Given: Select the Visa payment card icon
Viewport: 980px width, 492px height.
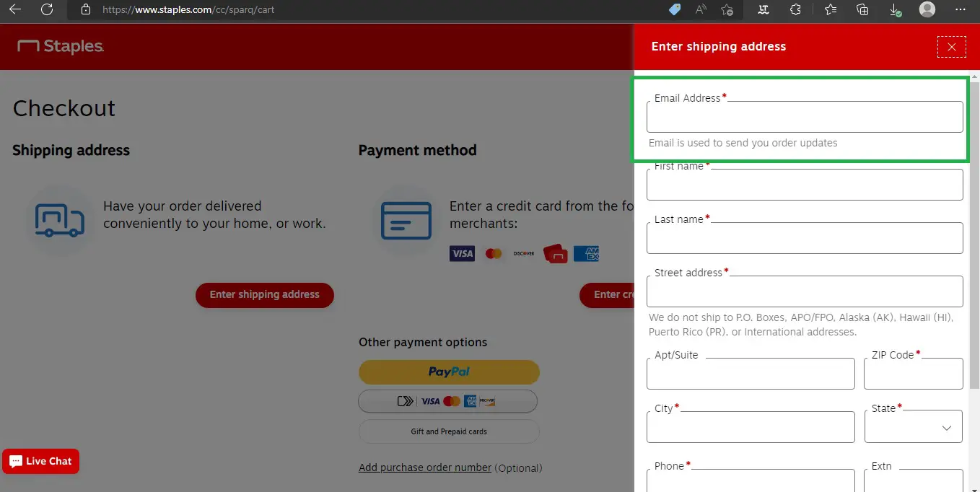Looking at the screenshot, I should click(x=462, y=253).
